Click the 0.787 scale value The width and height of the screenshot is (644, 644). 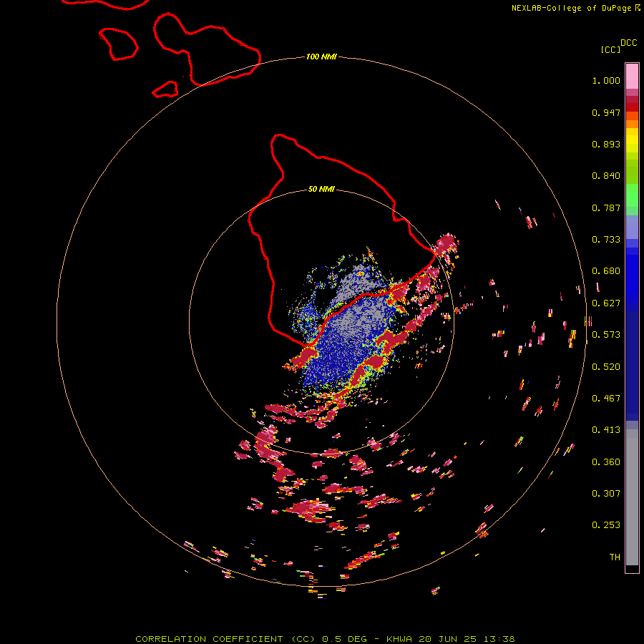606,208
